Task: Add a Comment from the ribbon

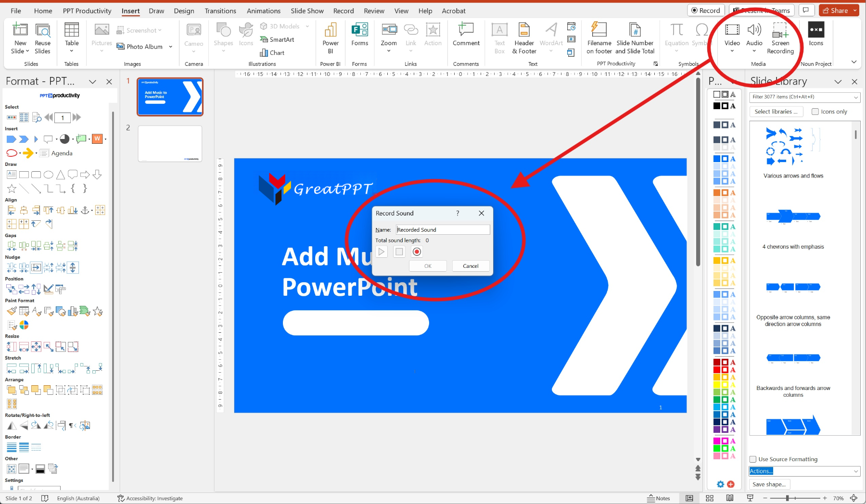Action: (466, 35)
